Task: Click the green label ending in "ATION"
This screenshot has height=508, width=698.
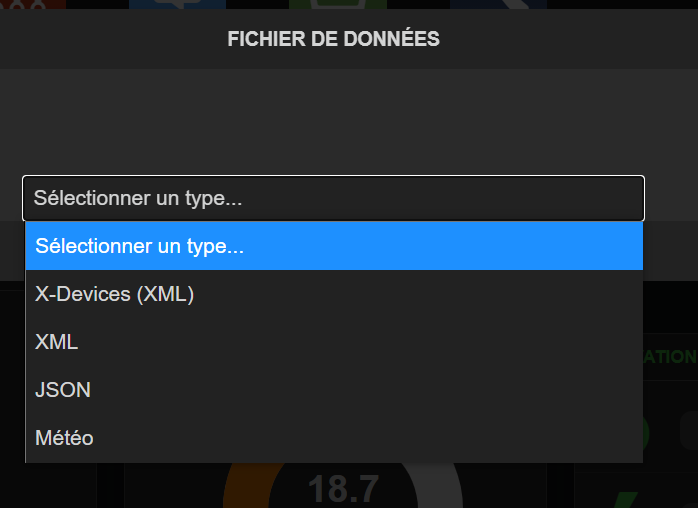Action: coord(669,357)
